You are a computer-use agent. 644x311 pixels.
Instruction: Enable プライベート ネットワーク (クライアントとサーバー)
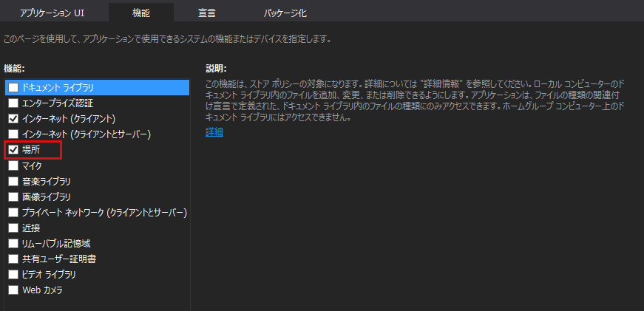13,213
